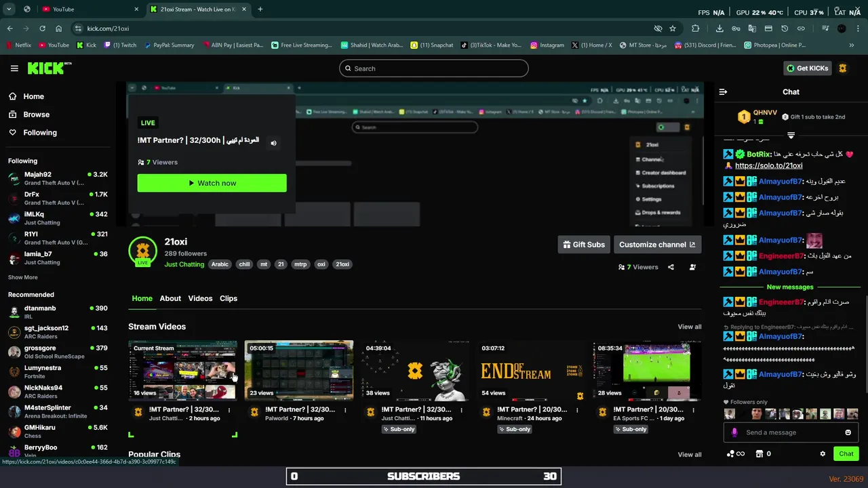
Task: Open the browser extensions puzzle icon
Action: (x=696, y=28)
